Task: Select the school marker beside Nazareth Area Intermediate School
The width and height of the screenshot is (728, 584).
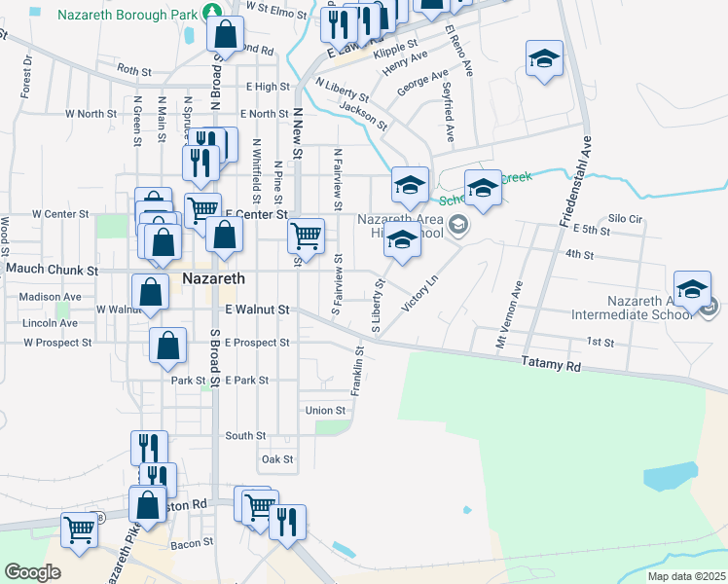Action: tap(692, 291)
